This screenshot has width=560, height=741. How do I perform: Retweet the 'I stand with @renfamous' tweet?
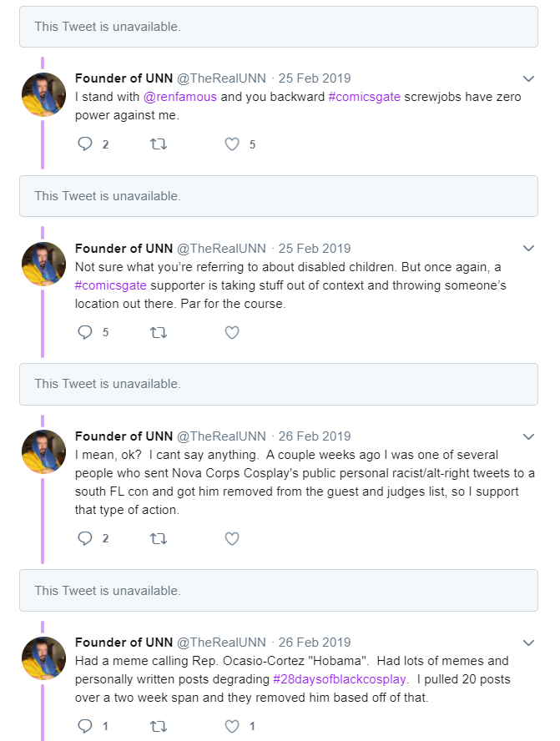click(159, 144)
